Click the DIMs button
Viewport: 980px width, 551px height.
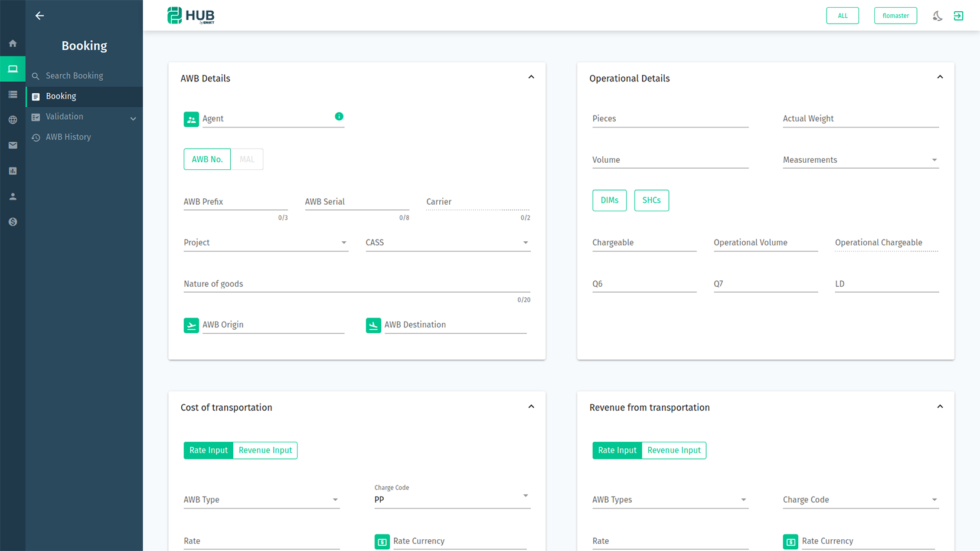[609, 200]
